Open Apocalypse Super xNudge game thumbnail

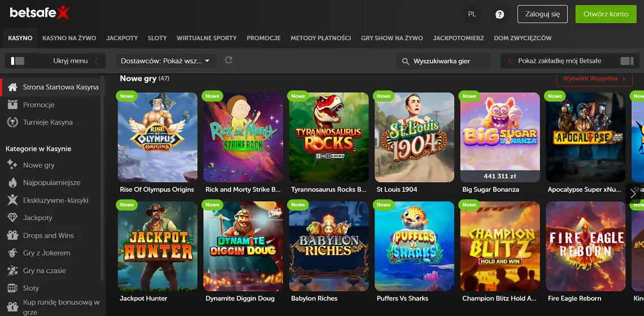pyautogui.click(x=586, y=137)
